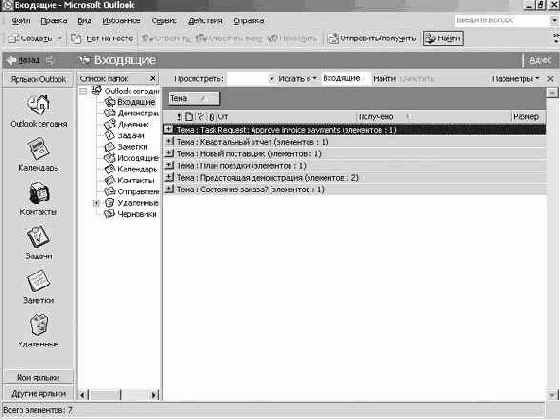Expand the План поездки group

pyautogui.click(x=169, y=165)
